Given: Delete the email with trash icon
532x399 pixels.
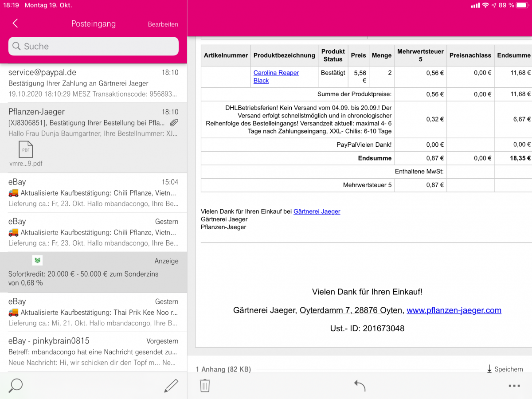Looking at the screenshot, I should pos(205,385).
